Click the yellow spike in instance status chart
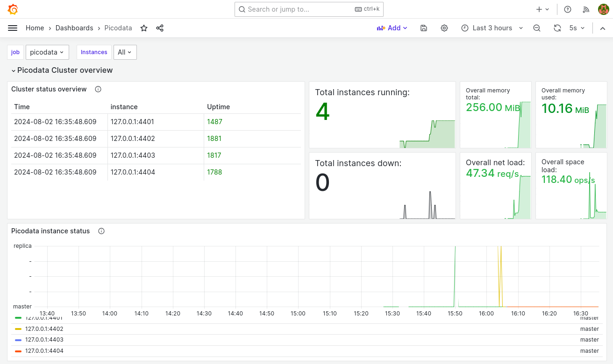 click(500, 275)
